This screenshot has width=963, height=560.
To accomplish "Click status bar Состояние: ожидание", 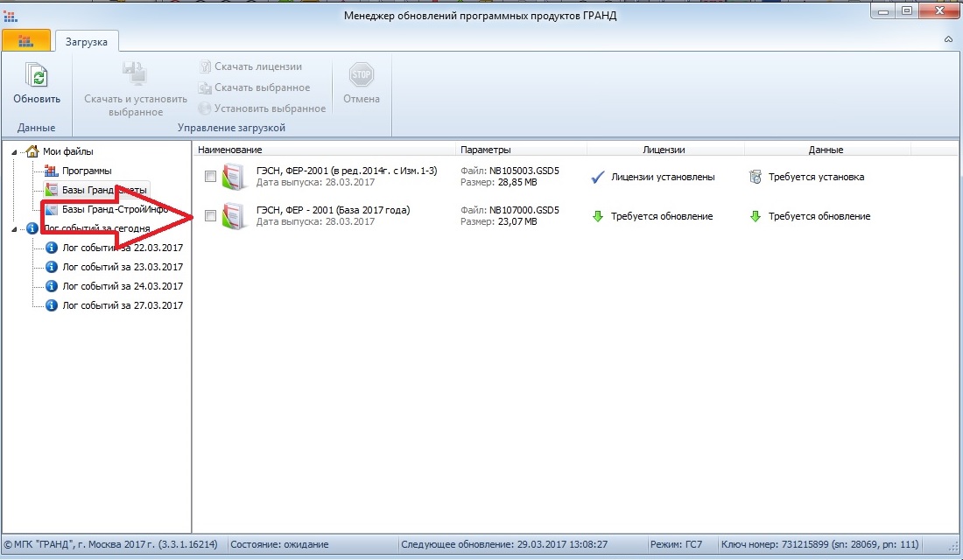I will click(279, 544).
